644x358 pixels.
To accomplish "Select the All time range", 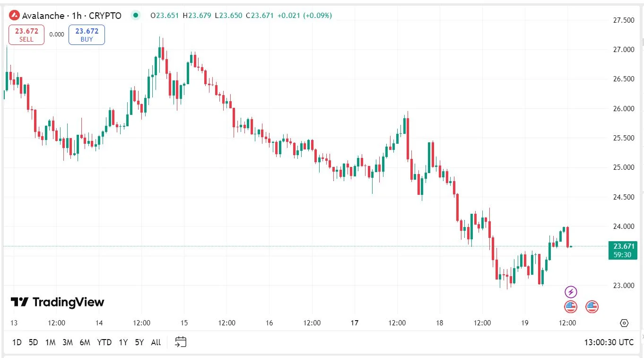I will (x=156, y=342).
